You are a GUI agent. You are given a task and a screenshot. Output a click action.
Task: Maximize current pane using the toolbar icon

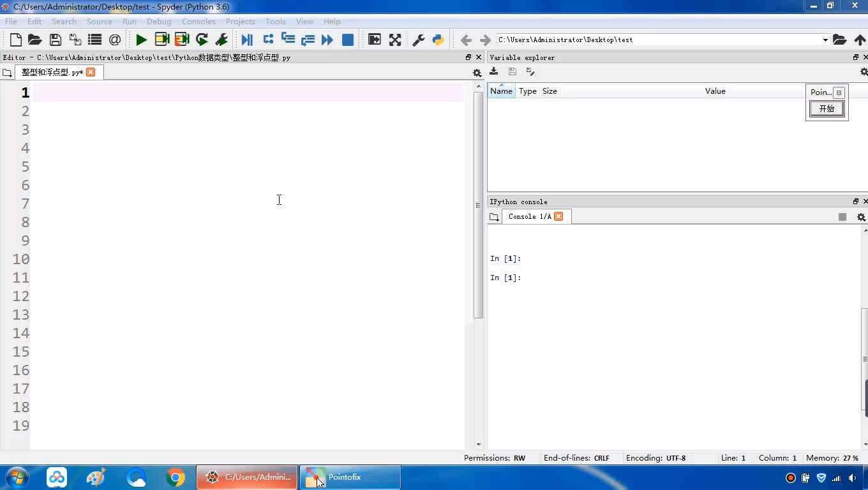375,40
